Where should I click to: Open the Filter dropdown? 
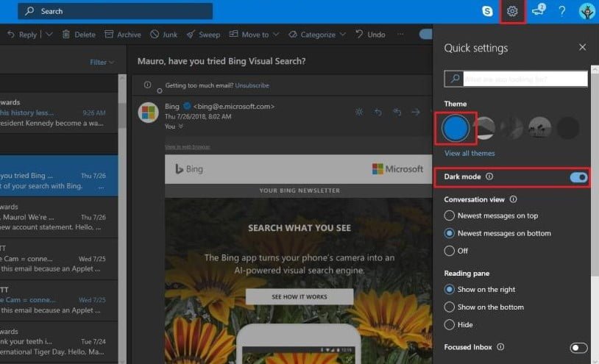pyautogui.click(x=102, y=63)
